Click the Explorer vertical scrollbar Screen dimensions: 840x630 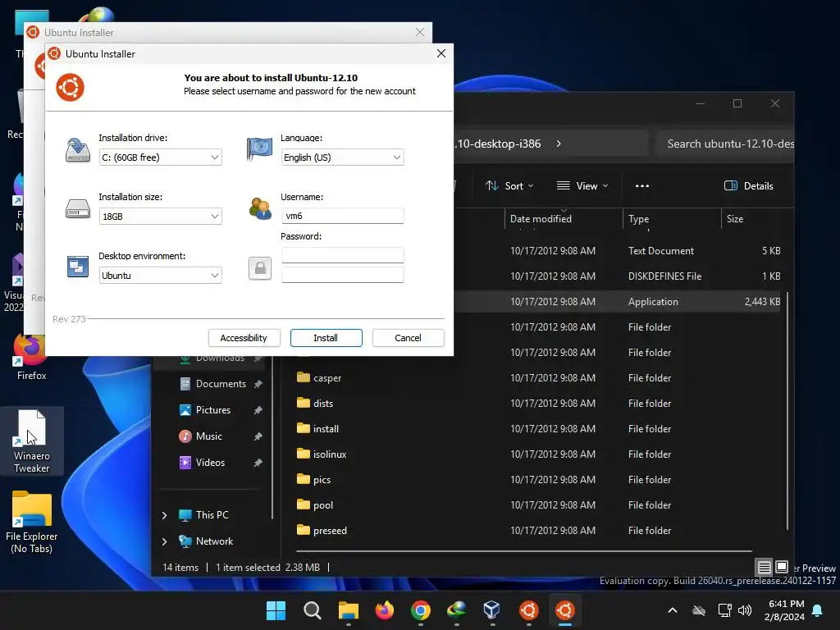pyautogui.click(x=787, y=412)
